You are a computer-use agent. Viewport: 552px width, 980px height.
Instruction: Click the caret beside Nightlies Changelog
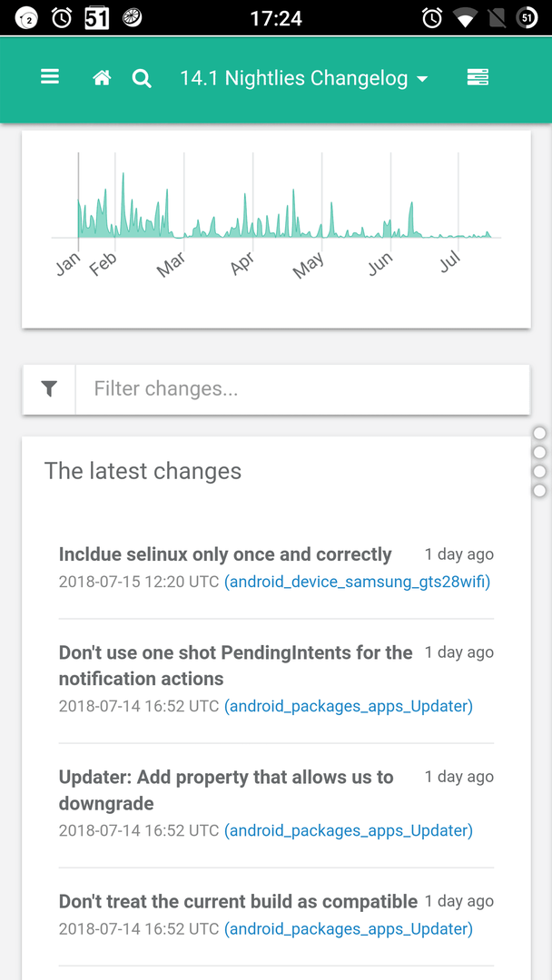click(x=422, y=79)
